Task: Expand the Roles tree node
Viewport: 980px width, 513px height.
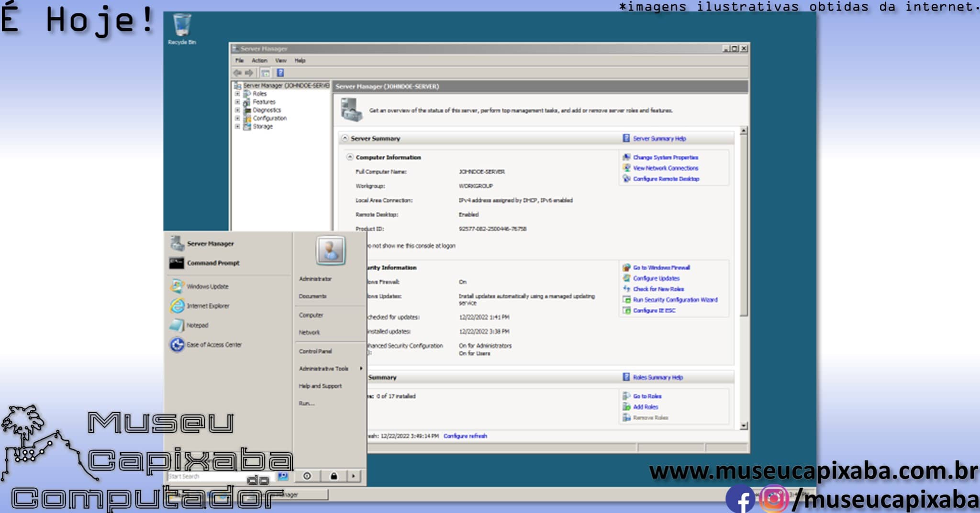Action: click(x=237, y=94)
